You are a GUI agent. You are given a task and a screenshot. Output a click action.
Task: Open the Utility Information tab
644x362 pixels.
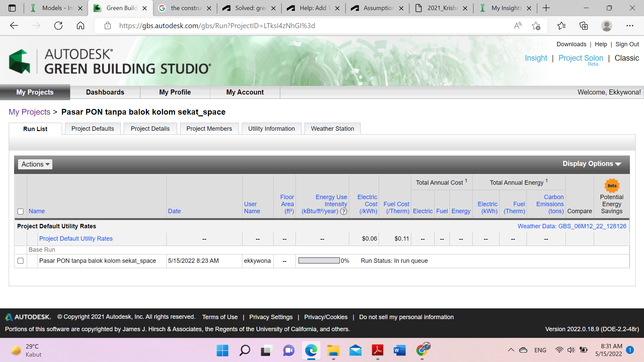click(271, 128)
